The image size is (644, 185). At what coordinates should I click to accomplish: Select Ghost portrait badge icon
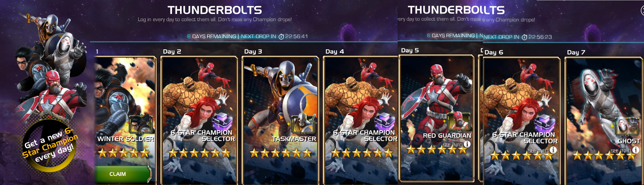(628, 126)
